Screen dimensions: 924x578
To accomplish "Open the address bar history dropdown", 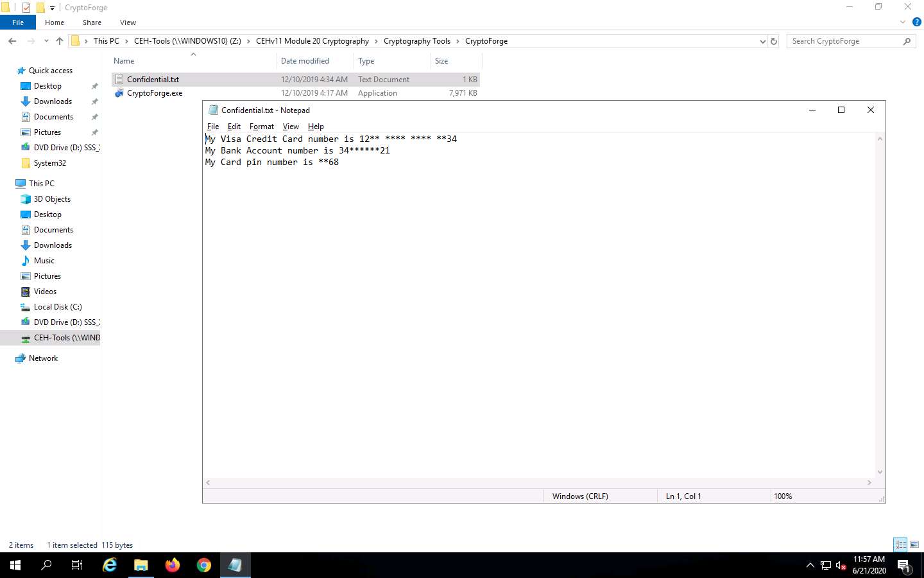I will [x=763, y=40].
